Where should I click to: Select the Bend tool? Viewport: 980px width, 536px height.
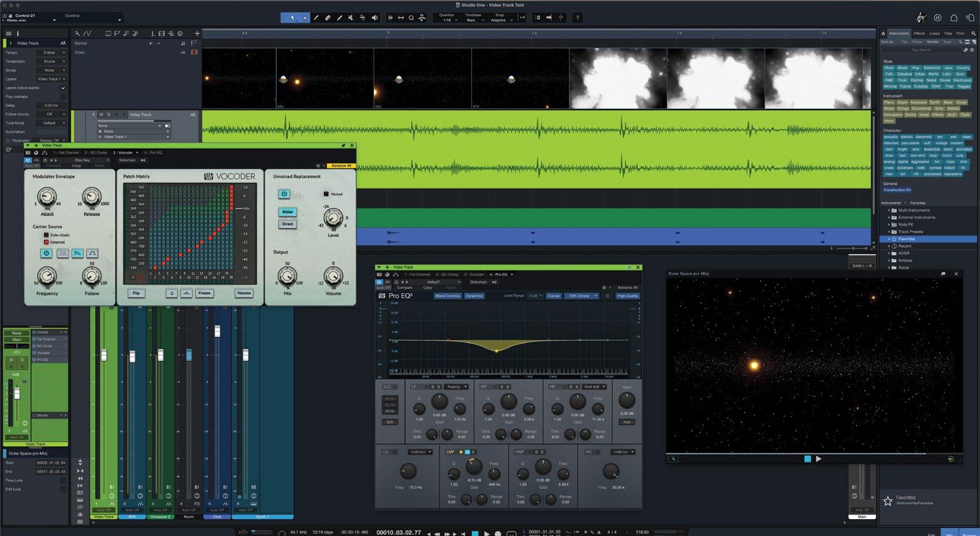(x=363, y=18)
